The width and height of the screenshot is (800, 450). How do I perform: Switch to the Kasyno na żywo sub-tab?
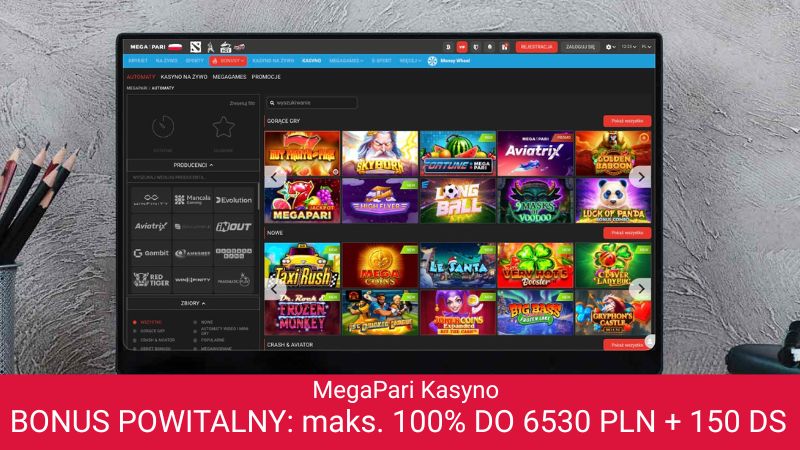click(x=184, y=77)
